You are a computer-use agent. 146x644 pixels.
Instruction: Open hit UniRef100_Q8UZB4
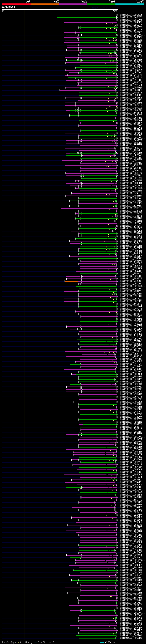[131, 495]
